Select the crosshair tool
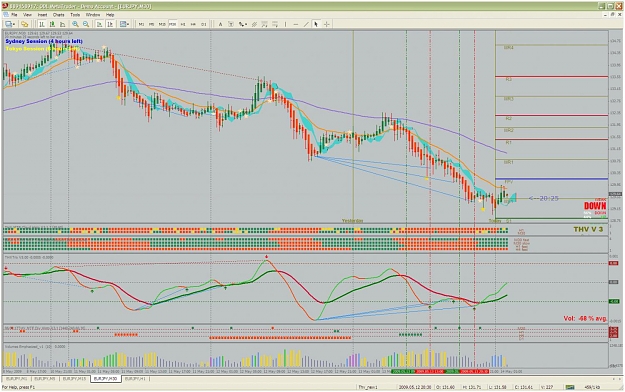 (327, 24)
